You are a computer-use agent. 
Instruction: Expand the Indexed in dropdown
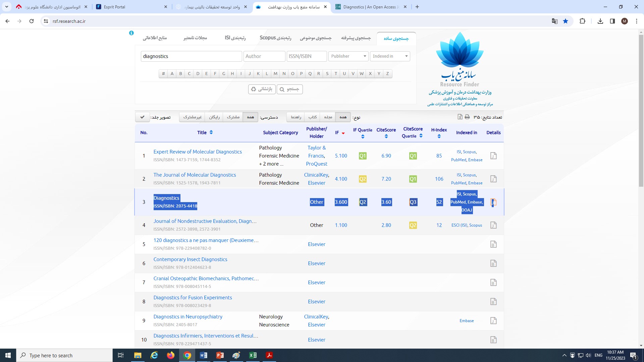[390, 56]
